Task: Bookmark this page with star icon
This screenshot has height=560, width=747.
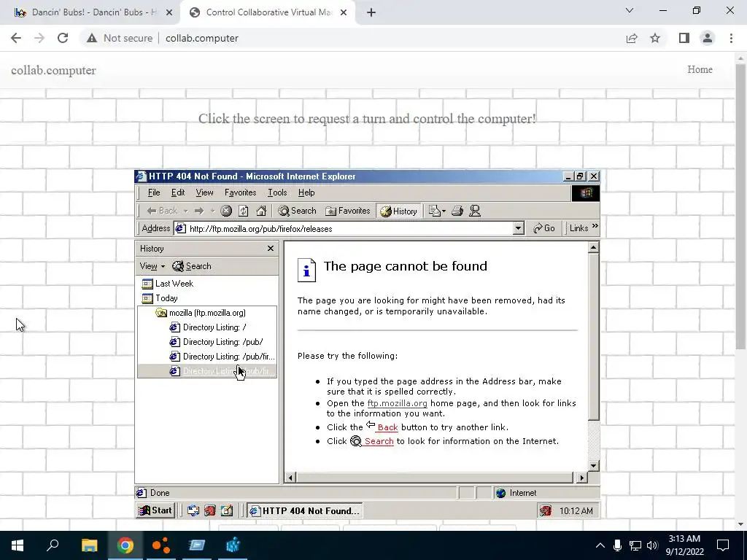Action: [x=655, y=38]
